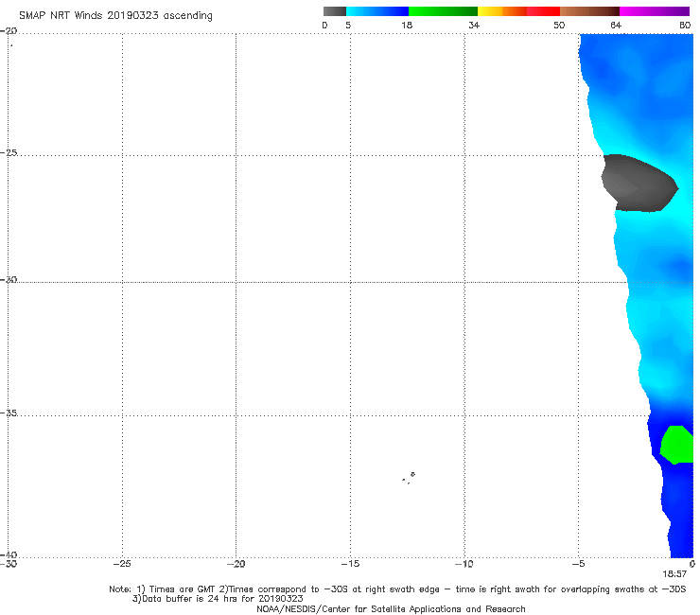The width and height of the screenshot is (700, 615).
Task: Click the colorbar label '34'
Action: [x=474, y=26]
